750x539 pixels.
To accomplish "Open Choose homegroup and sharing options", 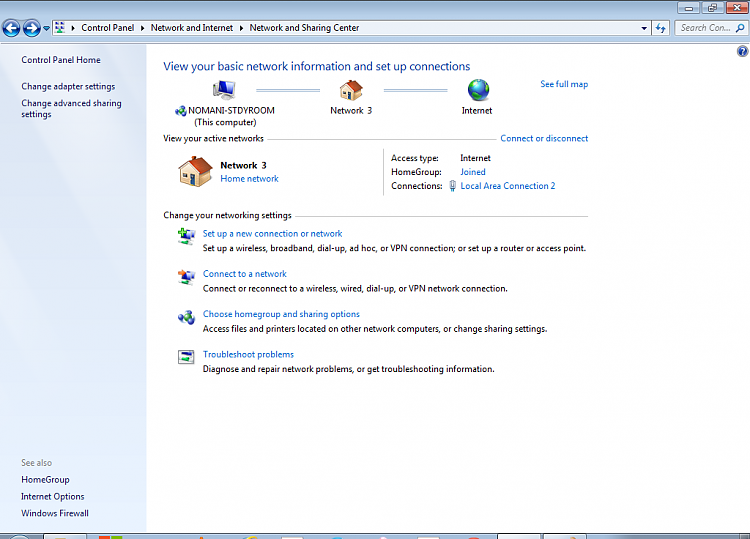I will [x=281, y=314].
